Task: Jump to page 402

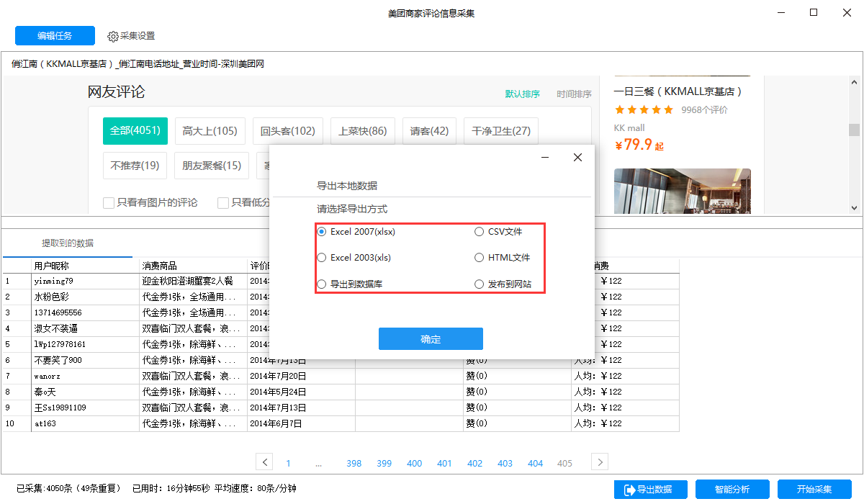Action: click(x=474, y=464)
